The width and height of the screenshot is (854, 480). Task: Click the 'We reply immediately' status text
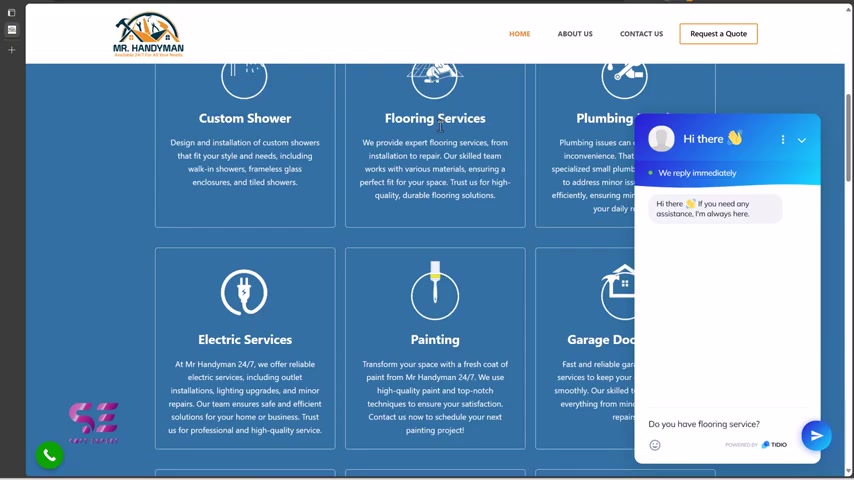pyautogui.click(x=697, y=173)
